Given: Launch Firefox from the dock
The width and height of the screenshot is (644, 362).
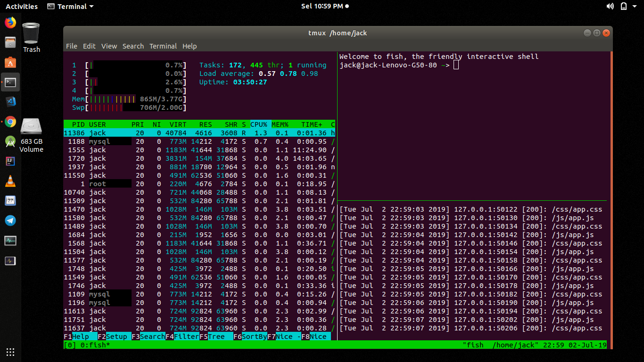Looking at the screenshot, I should click(x=10, y=21).
